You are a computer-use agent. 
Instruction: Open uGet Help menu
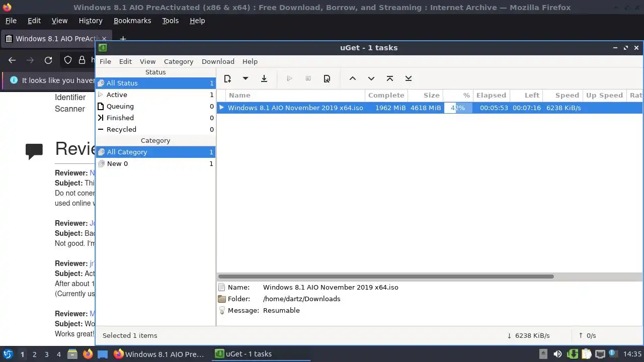[250, 61]
